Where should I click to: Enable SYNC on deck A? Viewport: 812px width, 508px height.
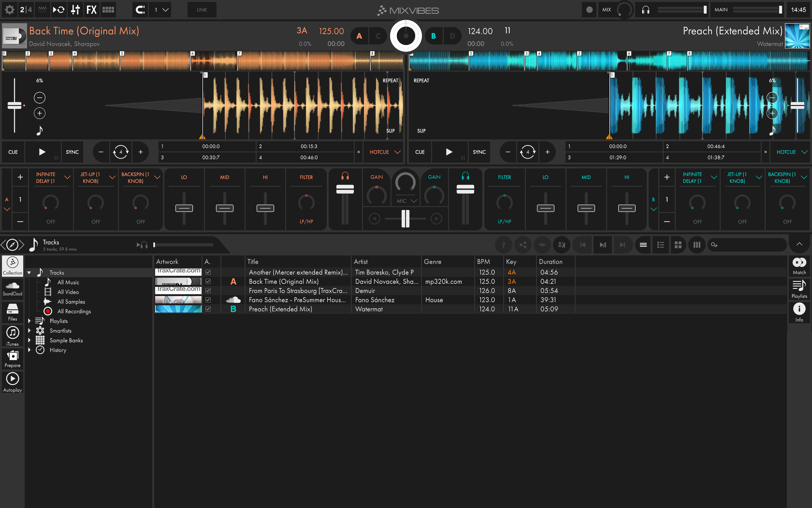click(72, 152)
